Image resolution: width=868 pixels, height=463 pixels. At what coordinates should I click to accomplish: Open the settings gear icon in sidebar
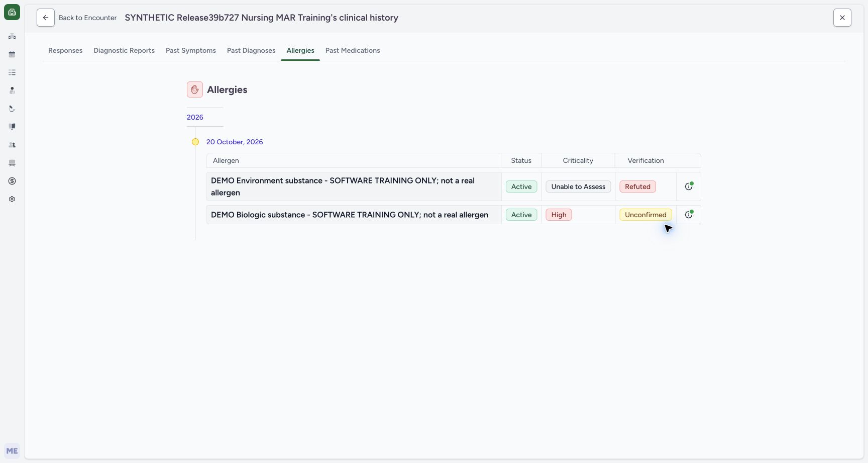pyautogui.click(x=12, y=199)
